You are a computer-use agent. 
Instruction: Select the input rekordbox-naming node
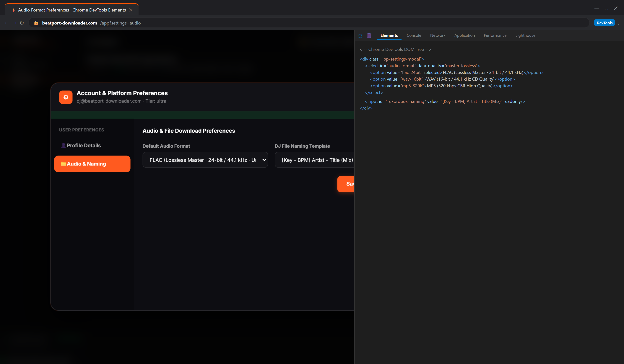tap(445, 101)
